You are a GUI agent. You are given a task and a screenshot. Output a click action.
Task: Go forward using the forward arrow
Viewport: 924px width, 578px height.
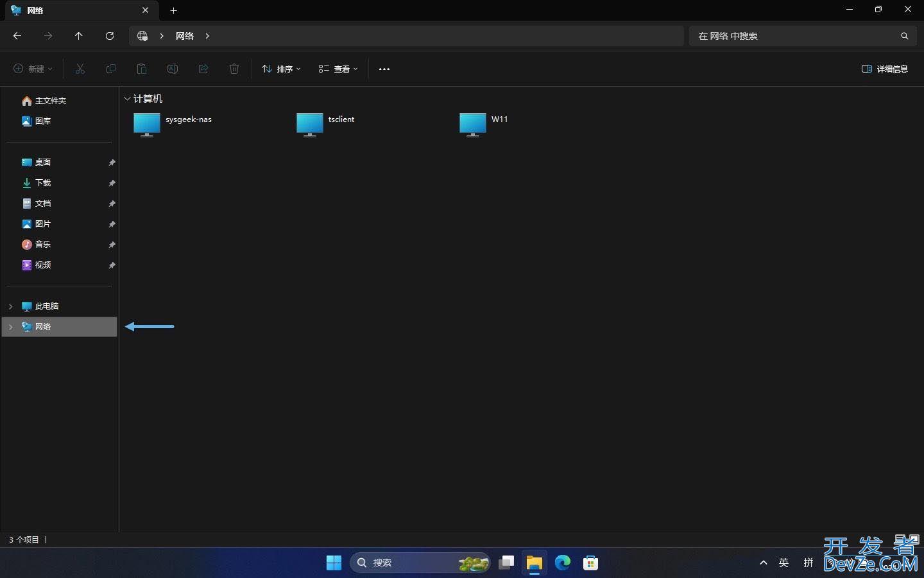48,36
